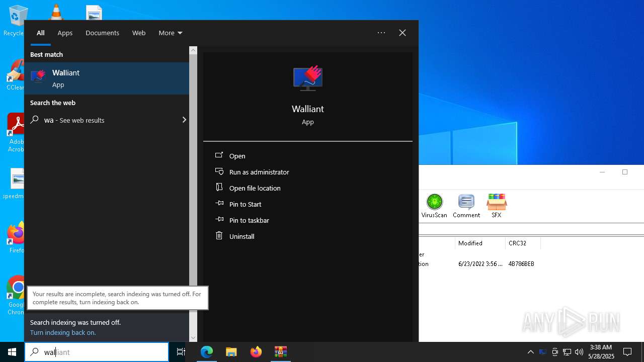The width and height of the screenshot is (644, 362).
Task: Open the VLC media player desktop icon
Action: pyautogui.click(x=56, y=11)
